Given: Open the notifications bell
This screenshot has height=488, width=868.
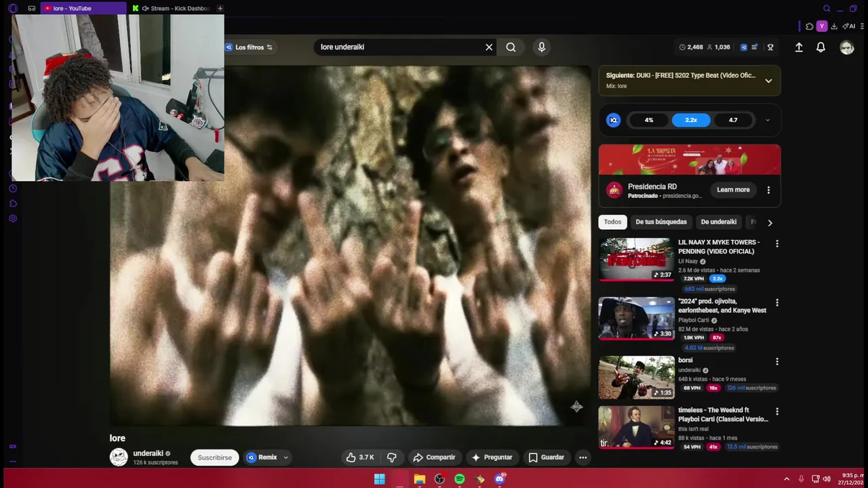Looking at the screenshot, I should tap(821, 47).
